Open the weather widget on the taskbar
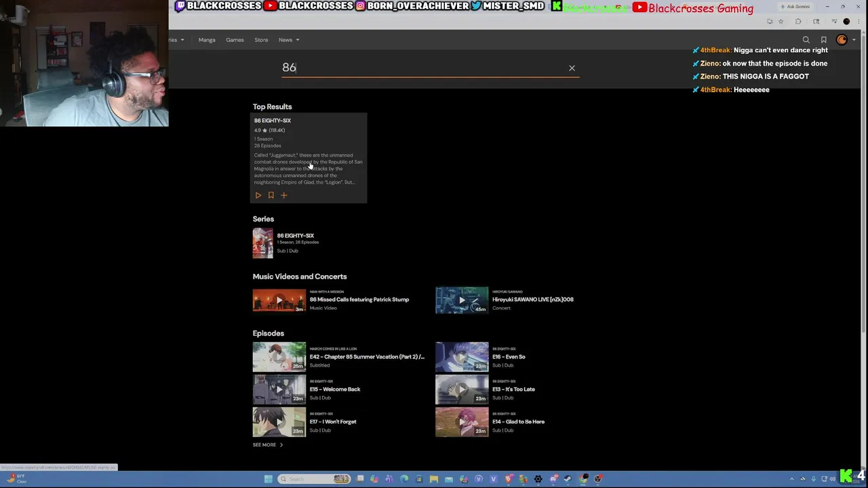Screen dimensions: 868x488 [x=17, y=479]
